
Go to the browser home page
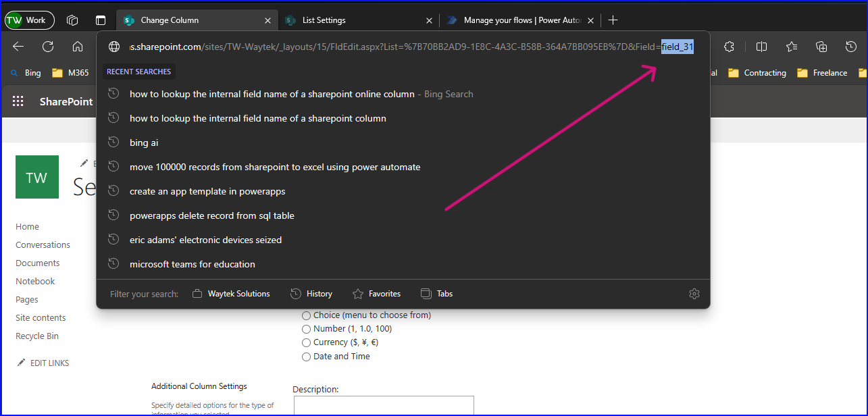(78, 47)
